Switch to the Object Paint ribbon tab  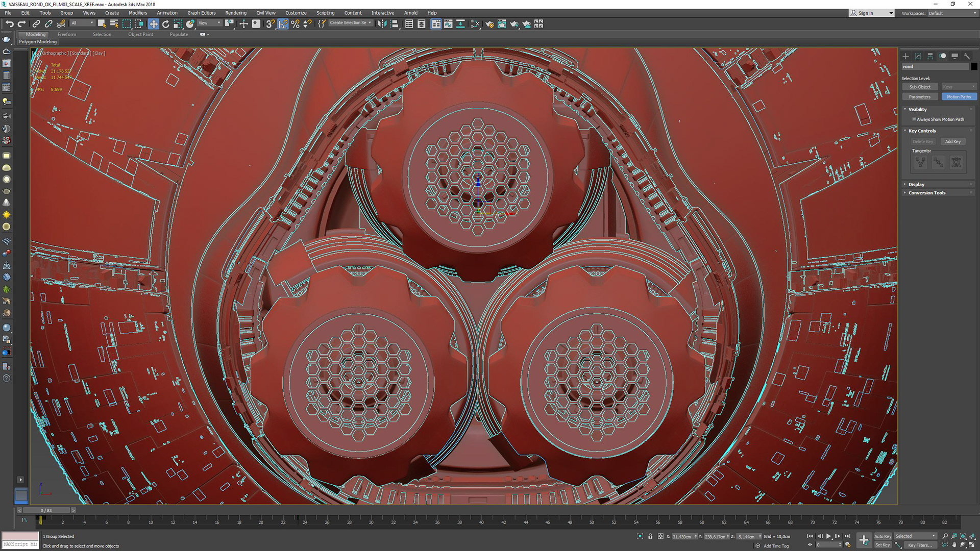[140, 34]
